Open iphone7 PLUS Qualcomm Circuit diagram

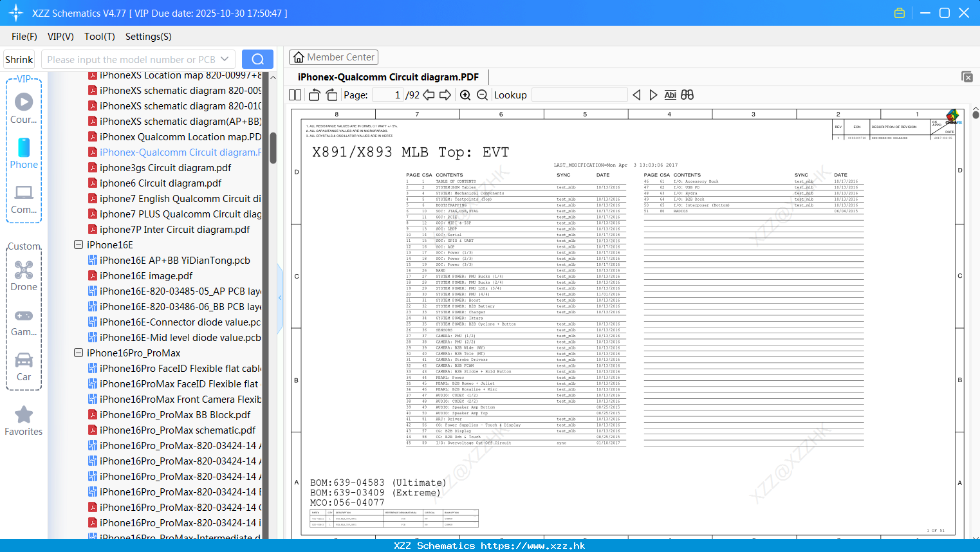pyautogui.click(x=175, y=214)
